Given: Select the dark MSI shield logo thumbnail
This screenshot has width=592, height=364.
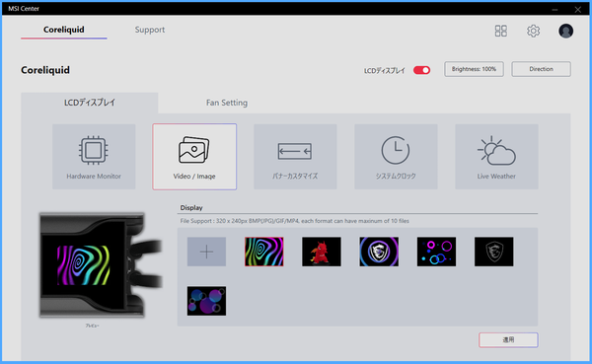Looking at the screenshot, I should (x=494, y=252).
